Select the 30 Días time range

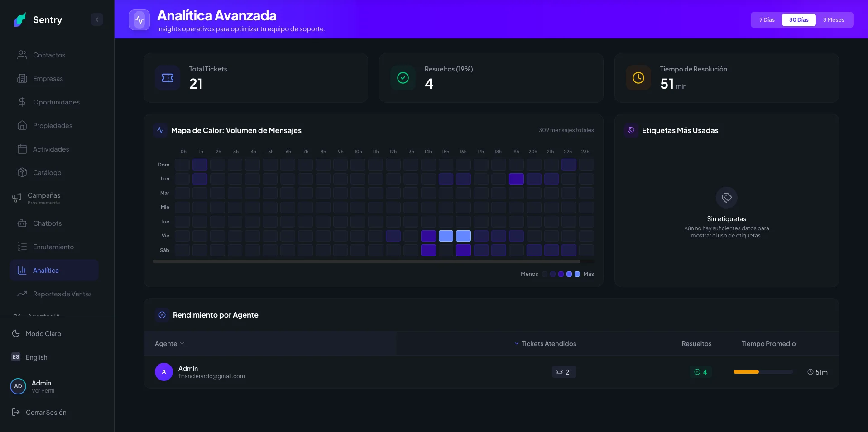point(799,20)
